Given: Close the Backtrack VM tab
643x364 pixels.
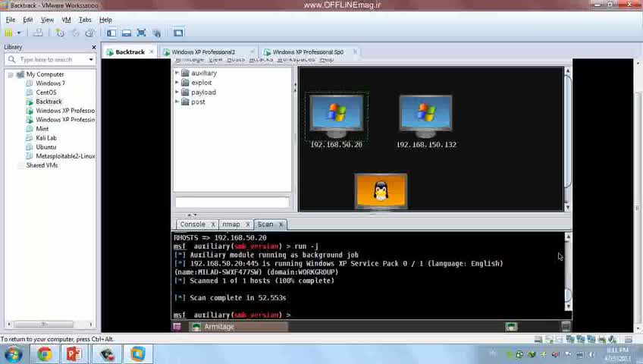Looking at the screenshot, I should (x=152, y=52).
